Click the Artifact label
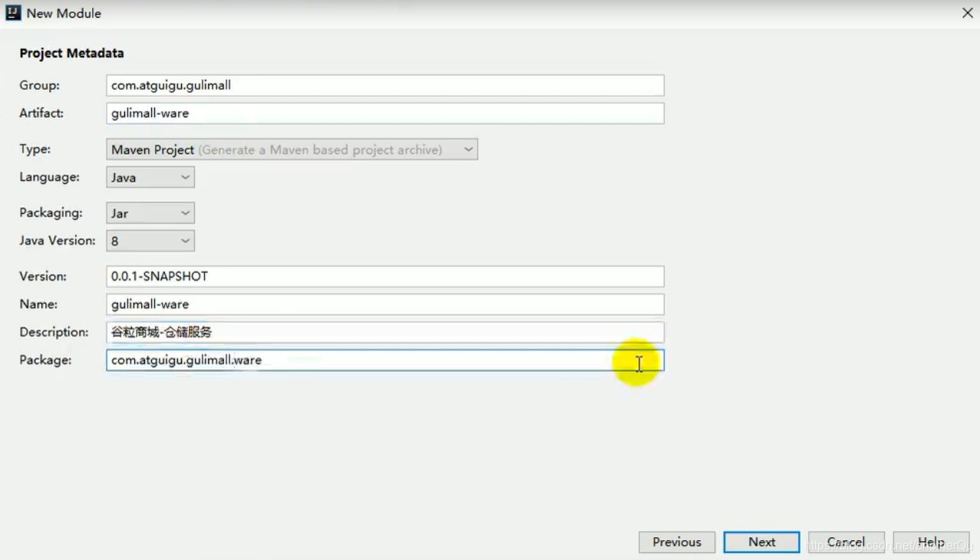This screenshot has height=560, width=980. (x=41, y=113)
